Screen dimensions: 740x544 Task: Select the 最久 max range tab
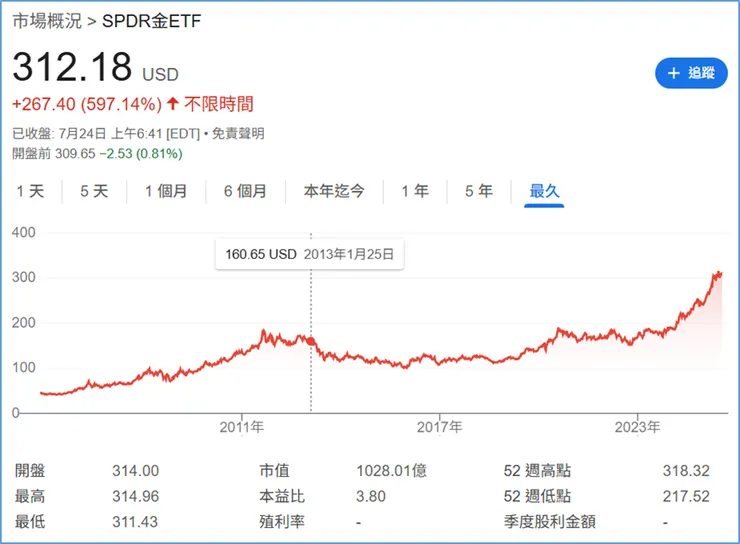(x=544, y=191)
